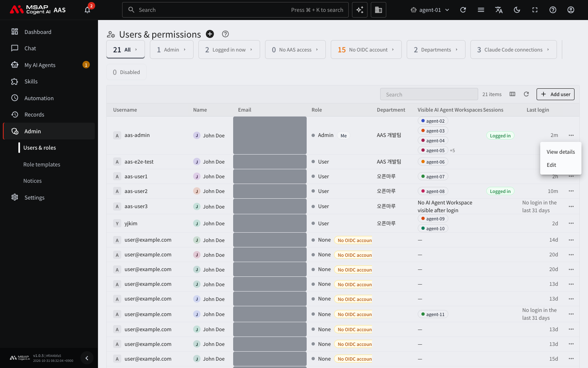The image size is (588, 368).
Task: Open the notifications bell
Action: (x=87, y=10)
